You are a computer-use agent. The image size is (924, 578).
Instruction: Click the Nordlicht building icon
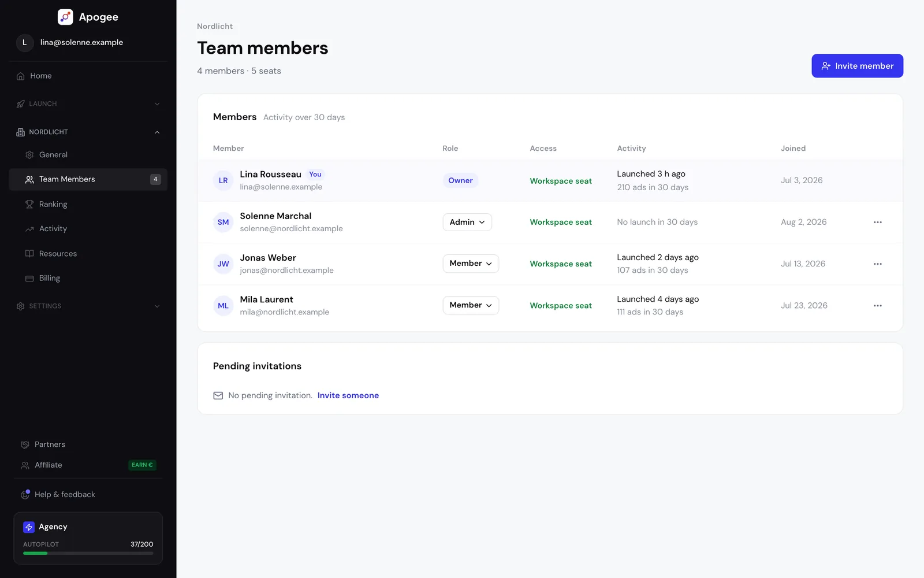point(21,132)
